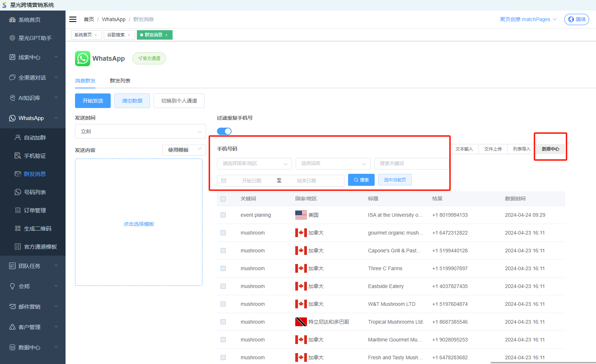Click the 全渠道对话 chat icon
This screenshot has height=364, width=596.
click(12, 77)
